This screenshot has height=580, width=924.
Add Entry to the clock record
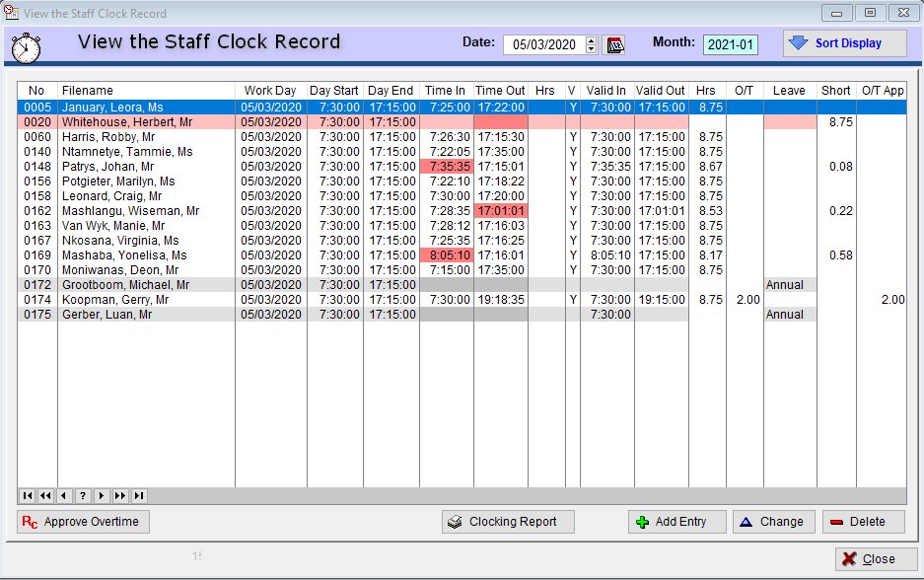(x=676, y=522)
